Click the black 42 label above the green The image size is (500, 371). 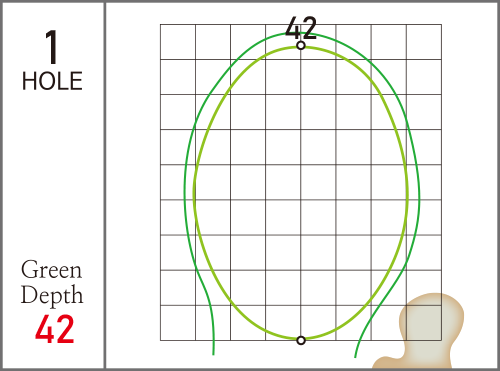[x=301, y=28]
